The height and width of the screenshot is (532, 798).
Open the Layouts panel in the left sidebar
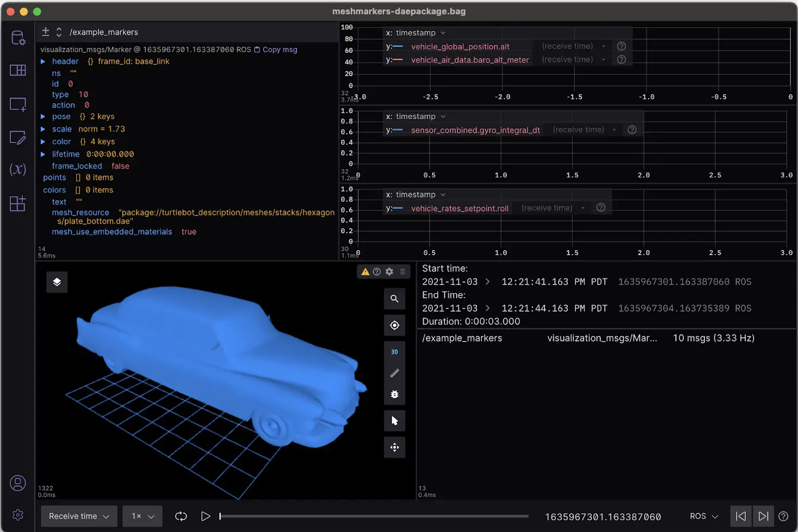point(18,70)
